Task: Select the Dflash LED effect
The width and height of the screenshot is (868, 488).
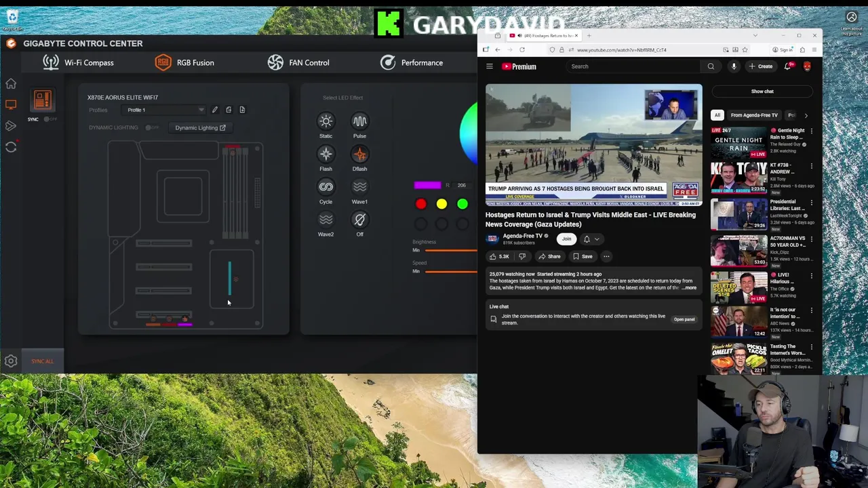Action: click(359, 158)
